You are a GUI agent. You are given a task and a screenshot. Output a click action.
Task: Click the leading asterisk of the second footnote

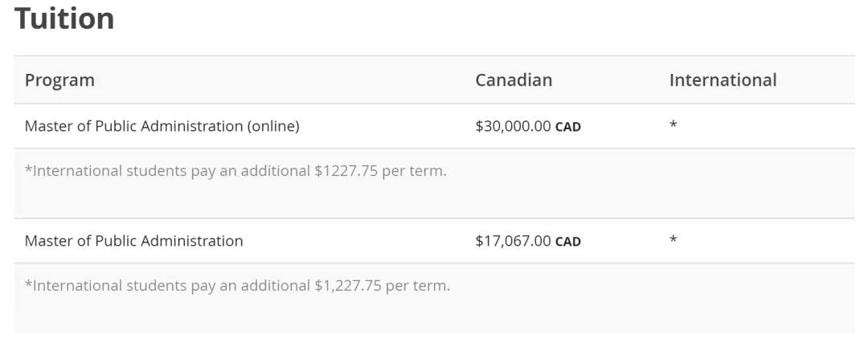pyautogui.click(x=28, y=283)
